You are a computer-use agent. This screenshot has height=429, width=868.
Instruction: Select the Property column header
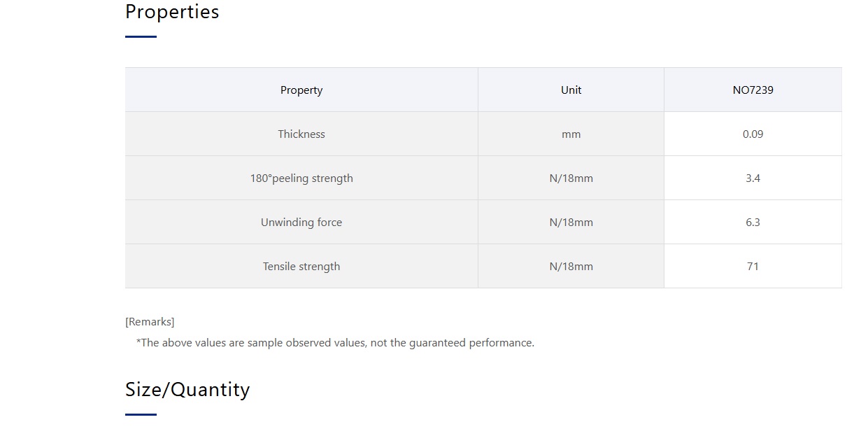tap(301, 90)
